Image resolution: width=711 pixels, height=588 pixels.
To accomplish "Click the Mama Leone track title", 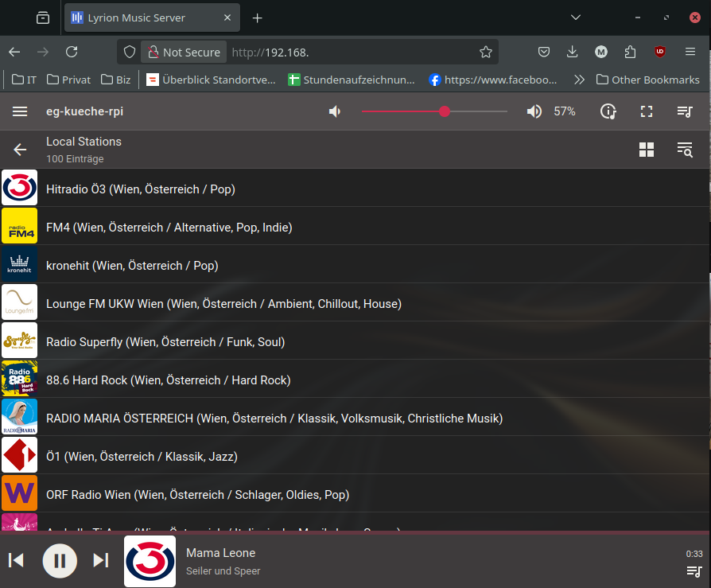I will click(x=221, y=553).
